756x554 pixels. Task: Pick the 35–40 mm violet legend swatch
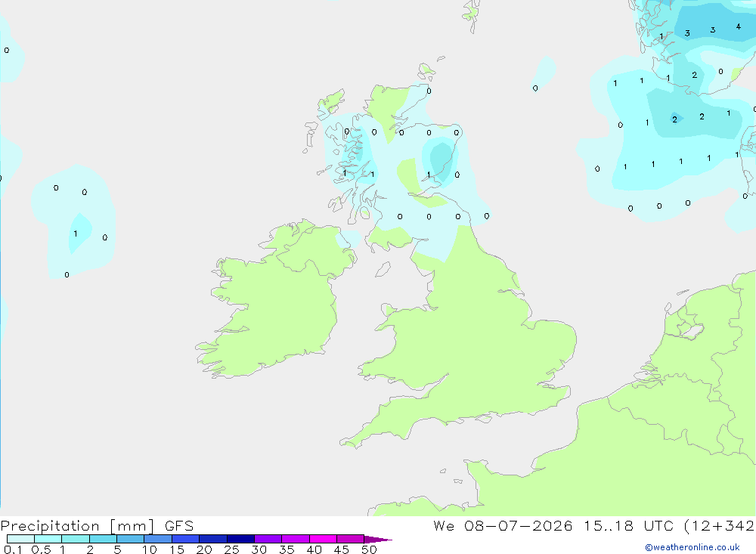(x=296, y=539)
